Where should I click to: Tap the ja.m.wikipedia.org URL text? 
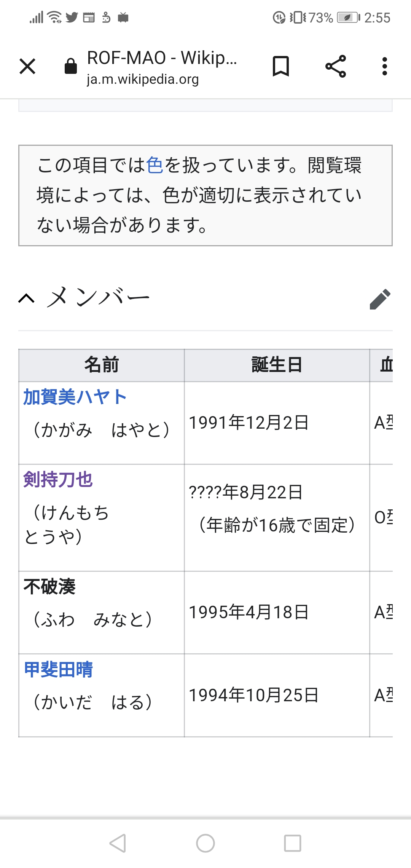coord(143,79)
